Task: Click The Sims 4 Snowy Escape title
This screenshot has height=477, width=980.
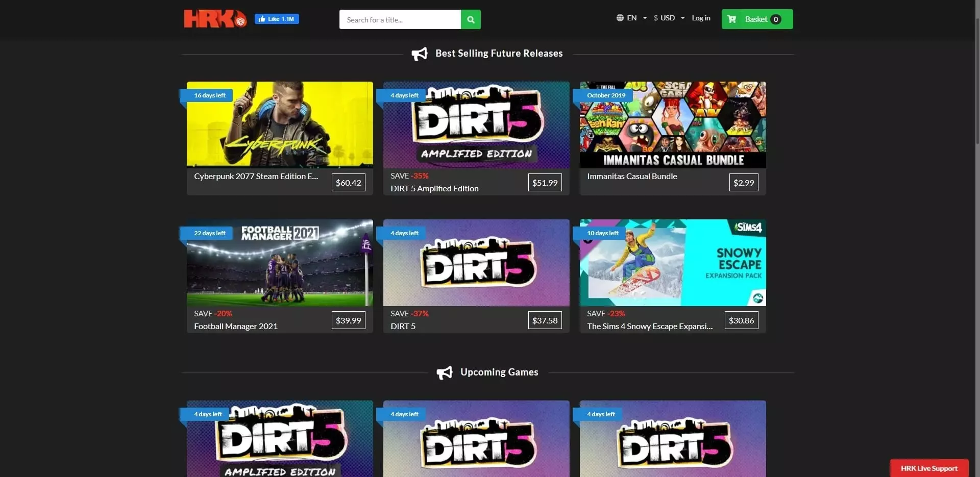Action: click(x=650, y=326)
